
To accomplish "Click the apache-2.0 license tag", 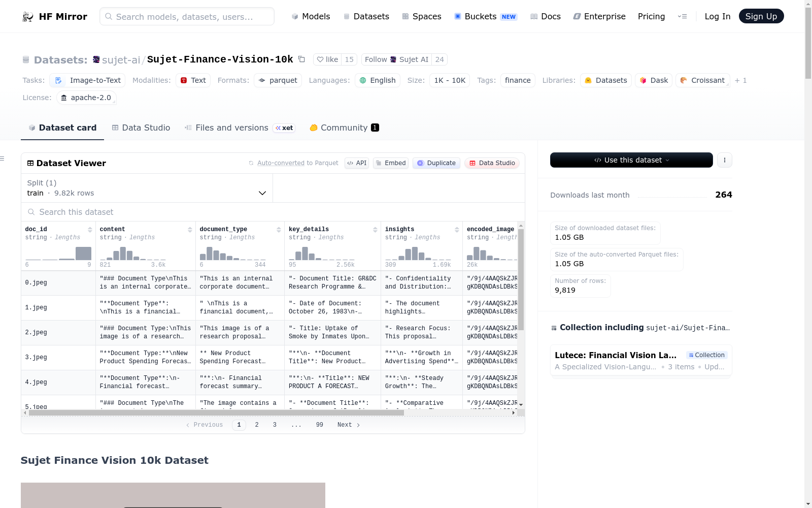I will [86, 98].
